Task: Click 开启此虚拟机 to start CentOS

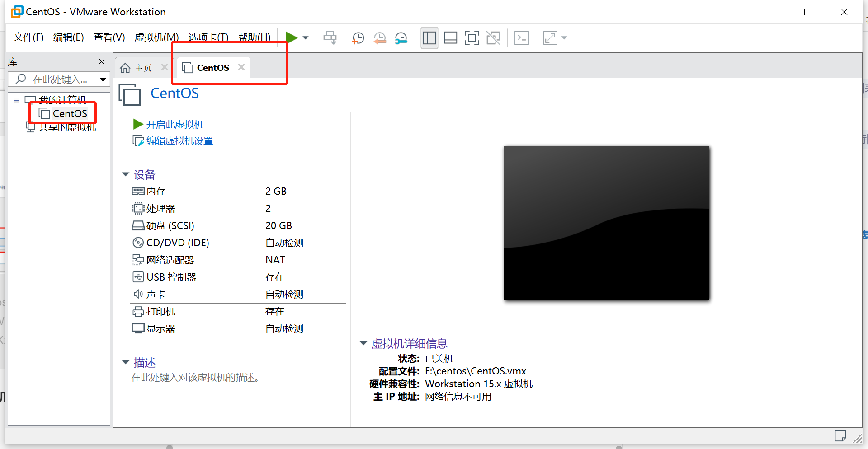Action: [x=175, y=124]
